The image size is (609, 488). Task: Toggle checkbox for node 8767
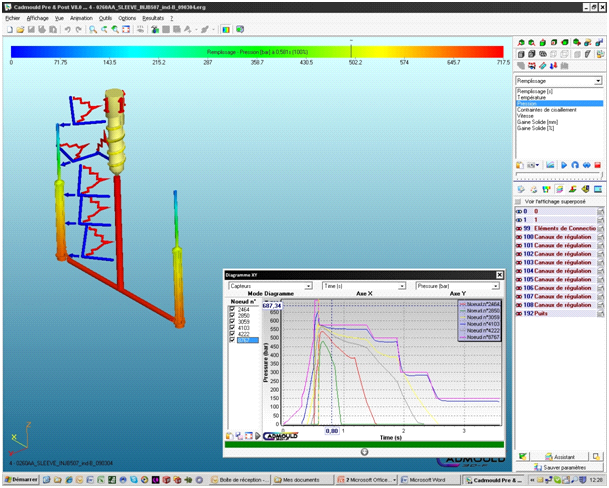(232, 340)
